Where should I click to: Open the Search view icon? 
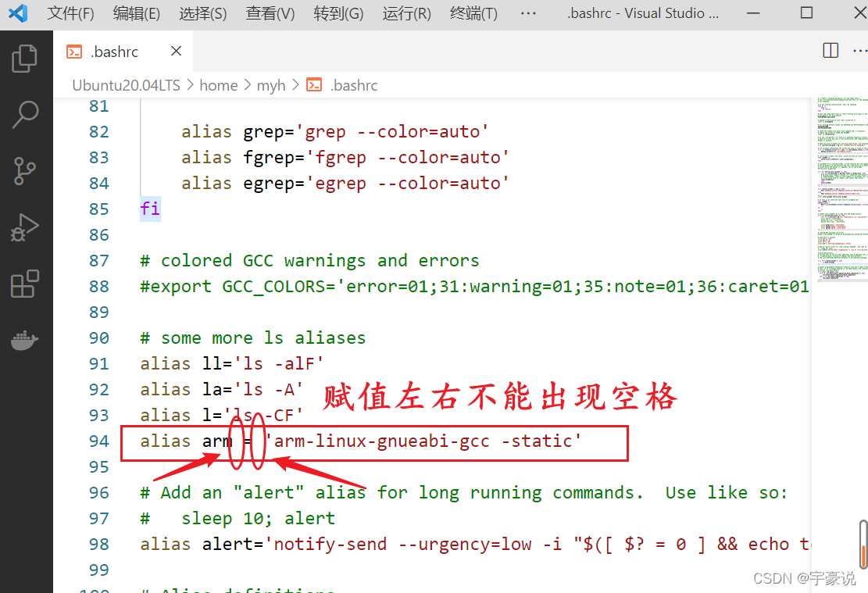[25, 114]
